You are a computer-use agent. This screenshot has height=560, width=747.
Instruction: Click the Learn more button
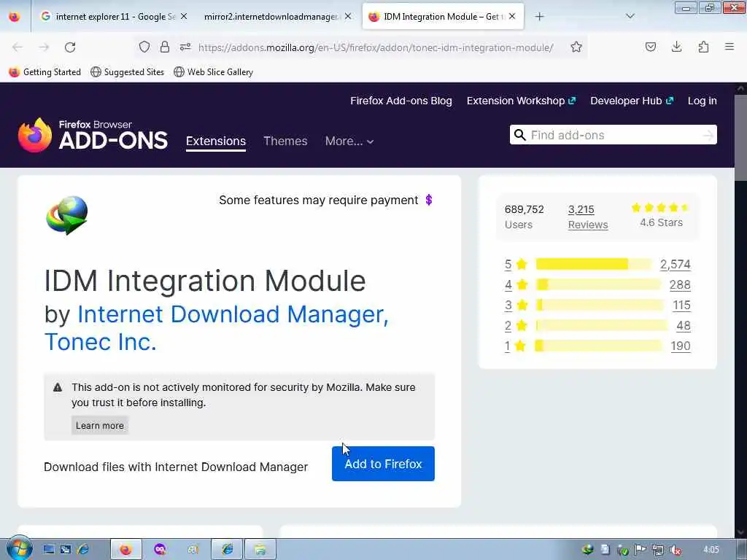(x=99, y=425)
